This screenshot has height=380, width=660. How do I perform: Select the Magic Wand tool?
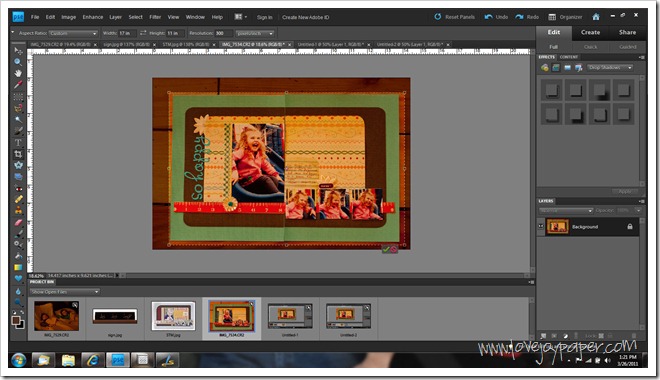(x=18, y=120)
